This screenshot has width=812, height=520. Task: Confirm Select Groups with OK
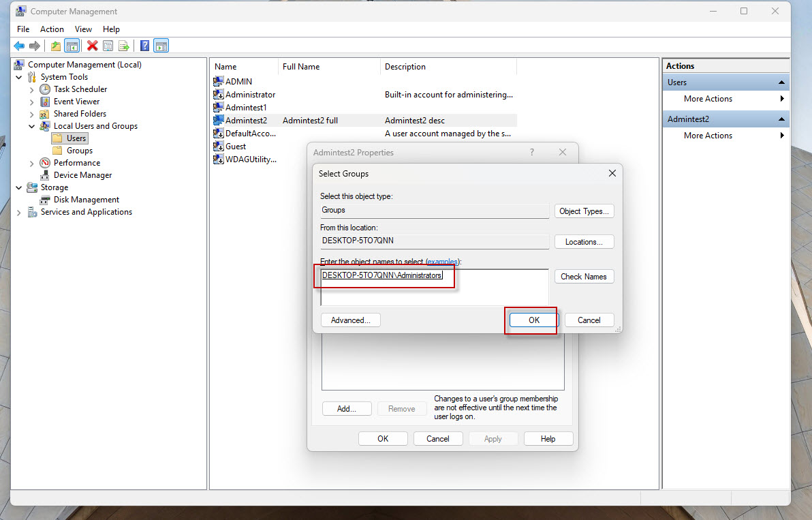[x=534, y=320]
